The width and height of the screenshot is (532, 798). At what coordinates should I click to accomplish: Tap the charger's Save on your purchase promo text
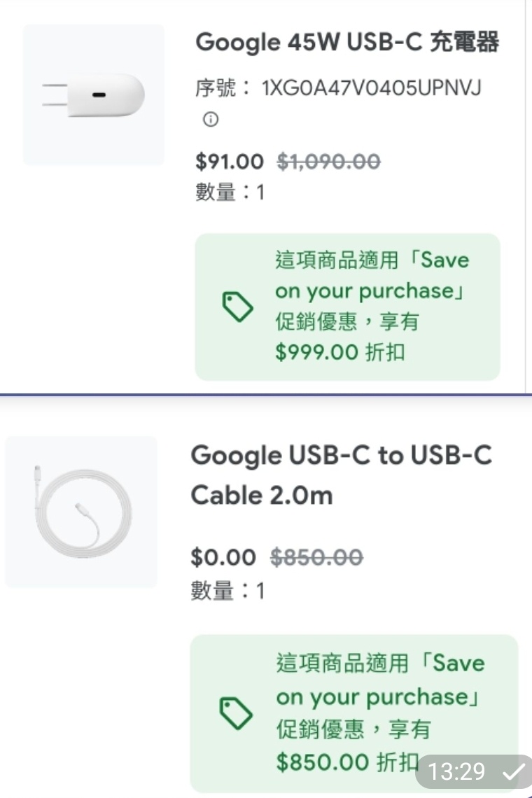372,290
